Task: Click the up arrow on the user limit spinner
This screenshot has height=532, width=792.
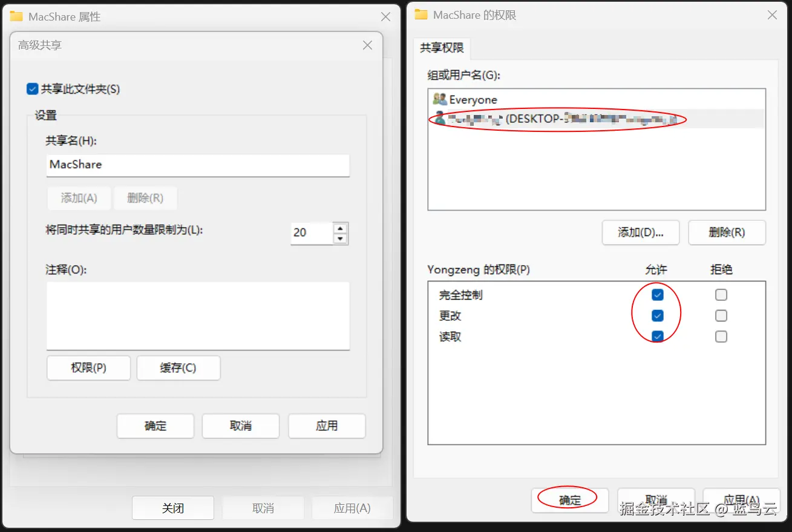Action: pyautogui.click(x=339, y=229)
